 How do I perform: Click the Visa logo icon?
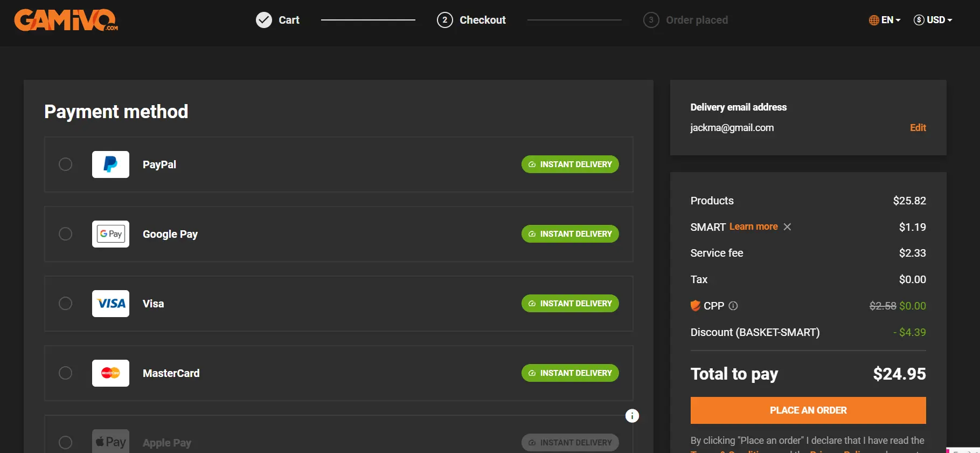[x=110, y=304]
